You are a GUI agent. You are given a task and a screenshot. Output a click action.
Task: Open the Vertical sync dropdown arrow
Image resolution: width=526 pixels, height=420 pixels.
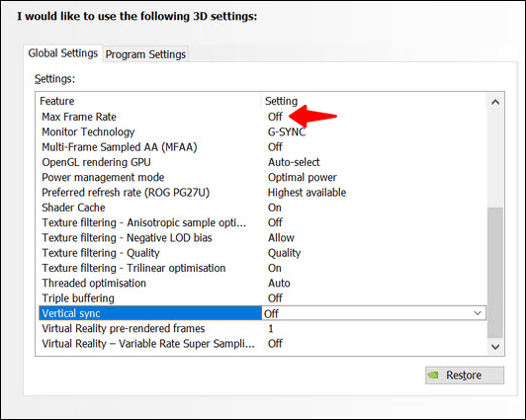[x=478, y=313]
